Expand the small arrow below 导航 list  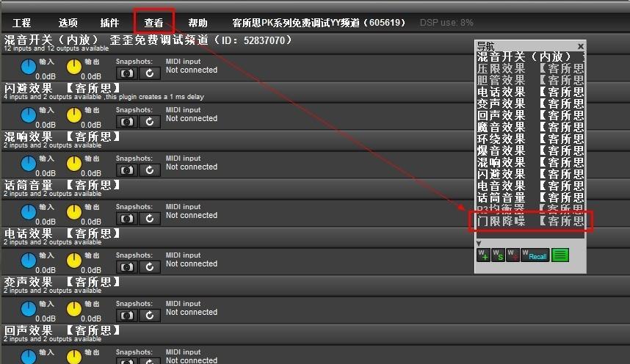coord(479,243)
